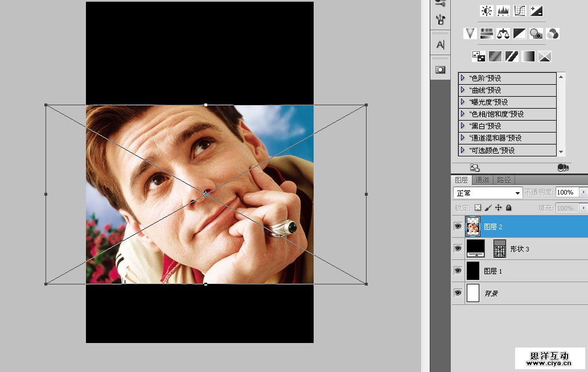
Task: Open the 不透明度 opacity slider arrow
Action: [583, 192]
